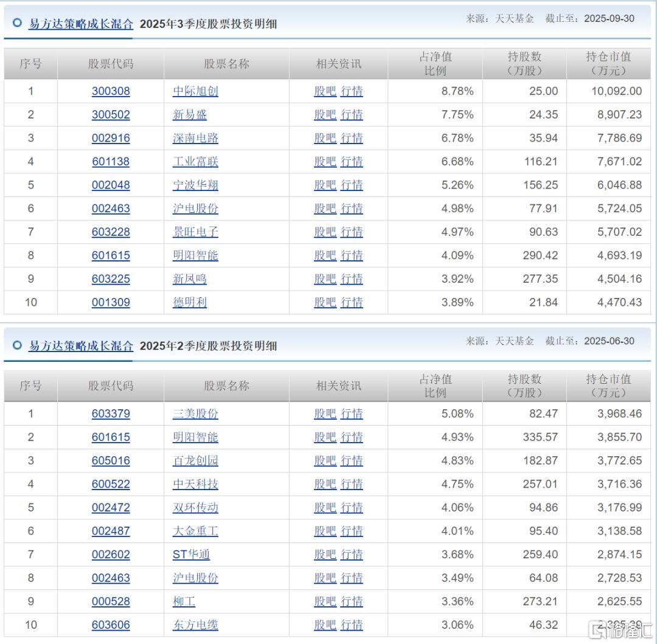Open stock code 603606
This screenshot has width=657, height=644.
[x=111, y=625]
